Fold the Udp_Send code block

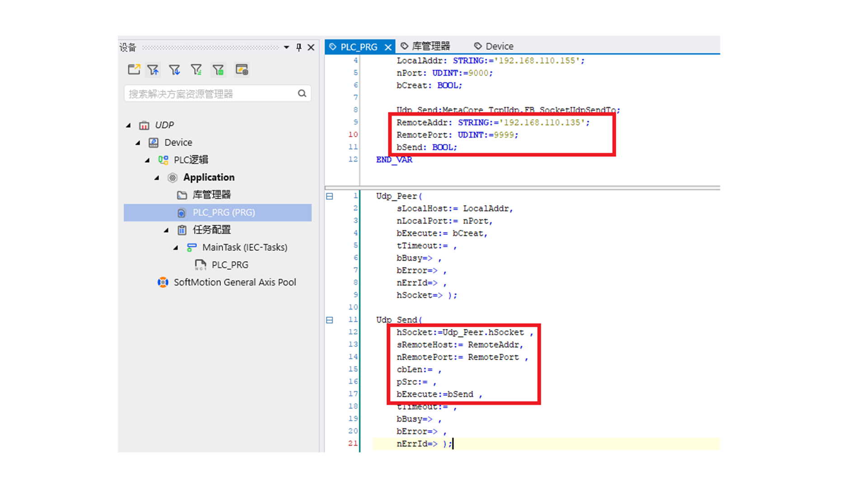pyautogui.click(x=330, y=320)
